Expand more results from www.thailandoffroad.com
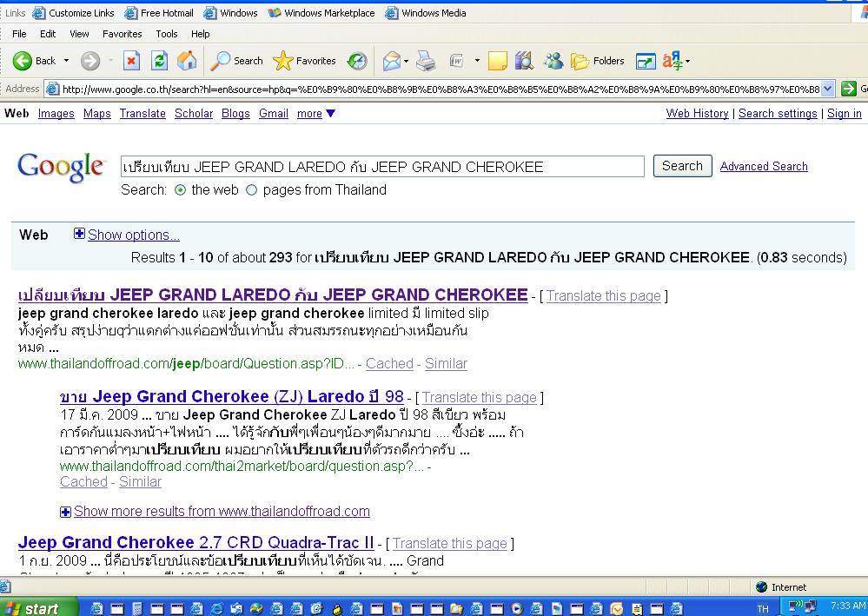 tap(65, 512)
